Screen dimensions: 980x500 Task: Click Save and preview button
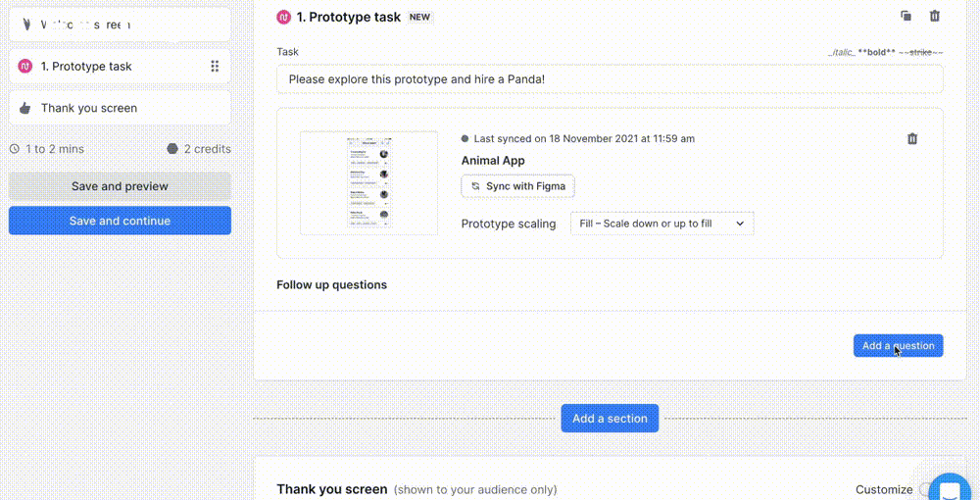[120, 186]
